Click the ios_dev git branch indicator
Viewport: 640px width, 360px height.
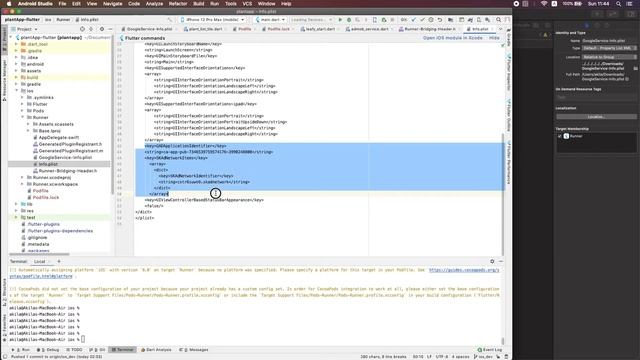click(483, 357)
